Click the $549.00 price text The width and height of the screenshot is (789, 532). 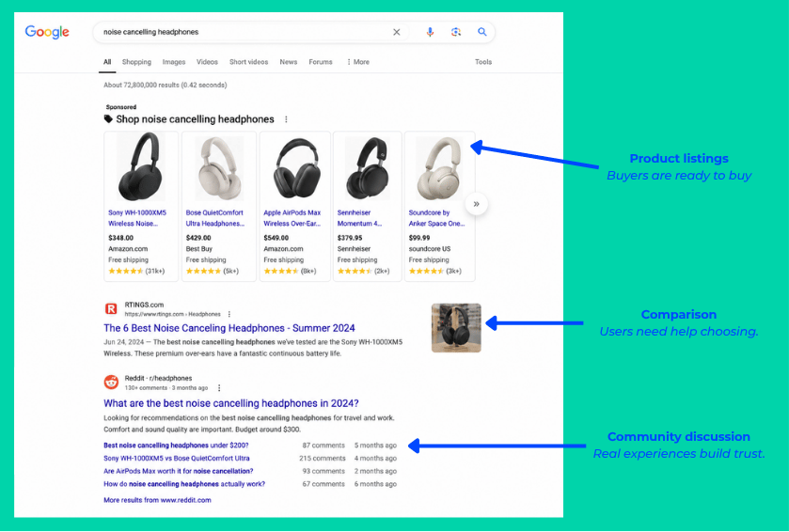[276, 238]
